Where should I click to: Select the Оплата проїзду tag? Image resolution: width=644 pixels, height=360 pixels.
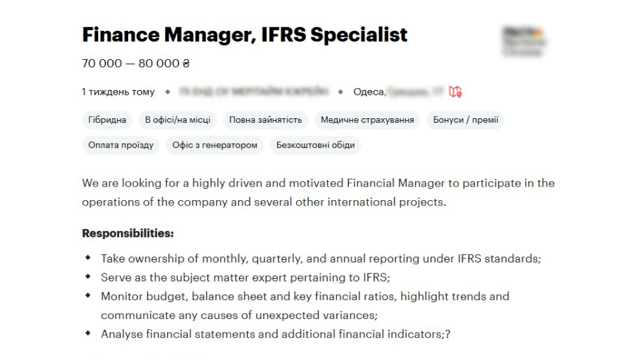point(121,145)
